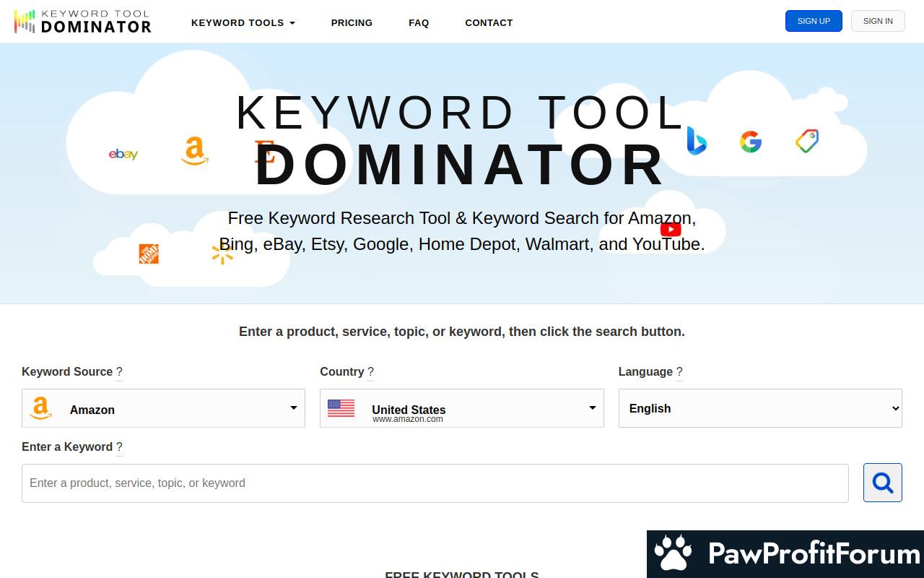
Task: Expand the Country dropdown set to United States
Action: [x=461, y=408]
